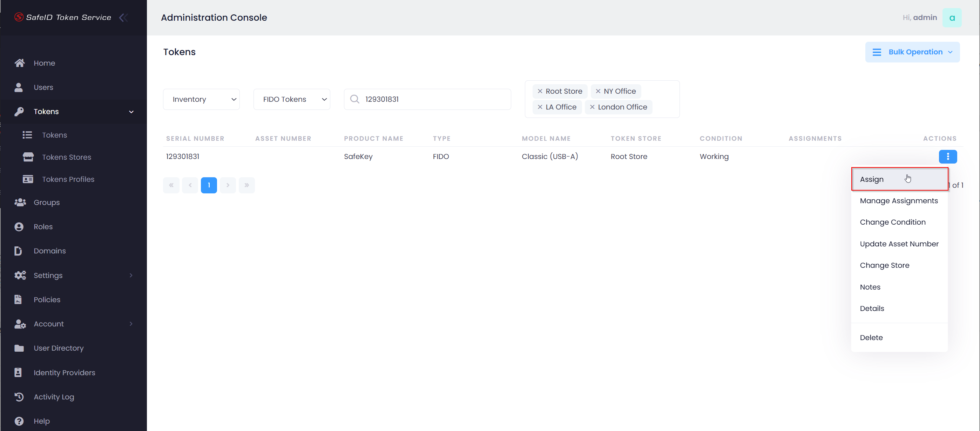This screenshot has height=431, width=980.
Task: Open the admin avatar icon
Action: pos(952,18)
